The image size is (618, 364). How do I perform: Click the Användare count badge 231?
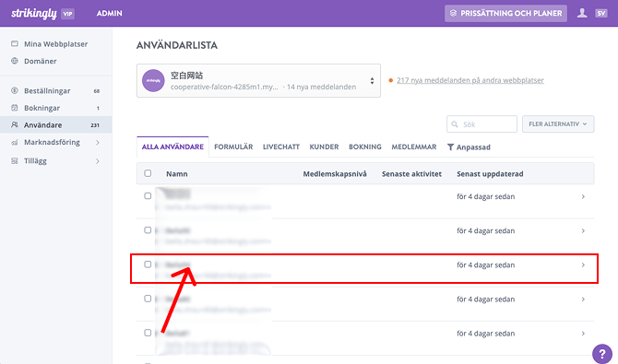click(95, 125)
